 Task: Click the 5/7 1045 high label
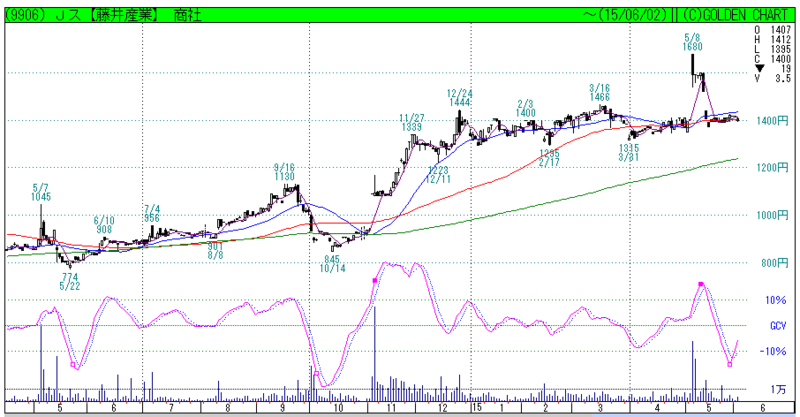click(x=41, y=192)
